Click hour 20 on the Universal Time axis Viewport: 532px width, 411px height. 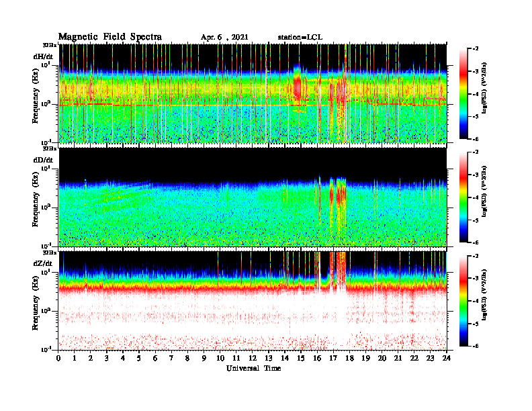[x=382, y=358]
